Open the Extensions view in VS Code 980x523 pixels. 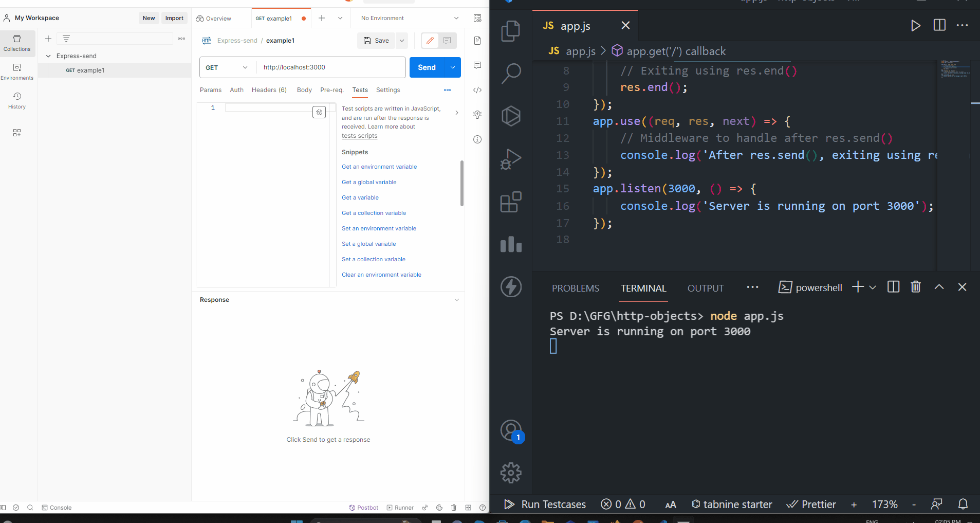(x=511, y=202)
